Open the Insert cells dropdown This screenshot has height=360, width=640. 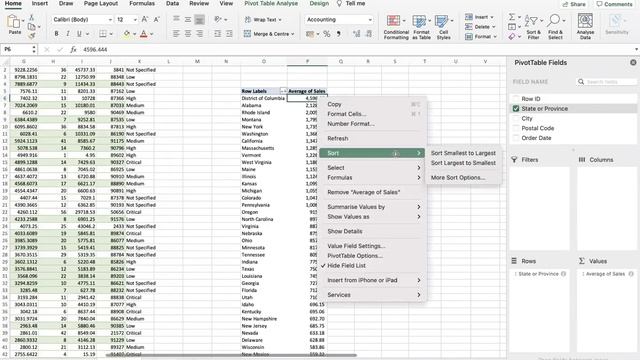[x=492, y=17]
